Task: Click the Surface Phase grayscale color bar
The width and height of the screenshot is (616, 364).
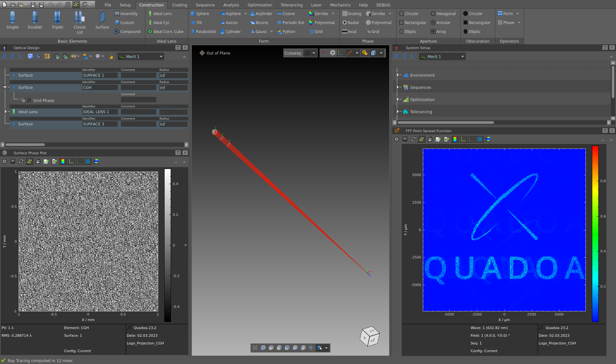Action: coord(167,245)
